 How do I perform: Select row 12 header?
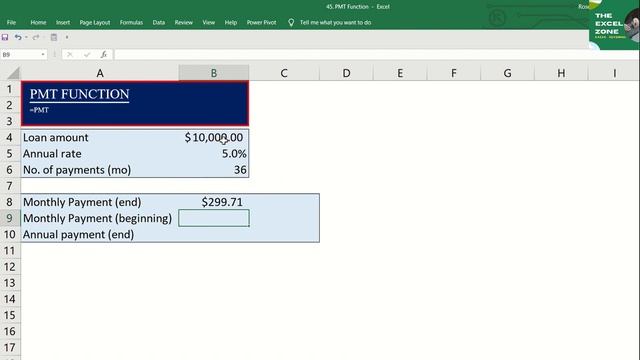10,267
